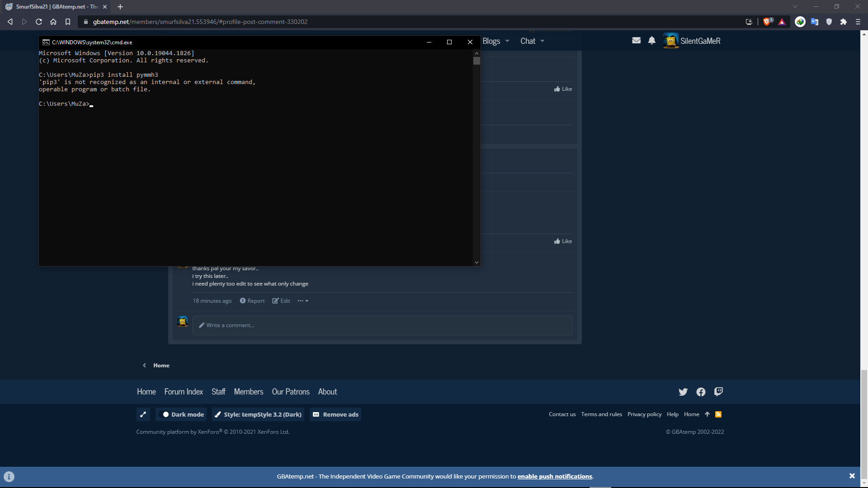The height and width of the screenshot is (488, 868).
Task: Open a new browser tab
Action: pos(120,7)
